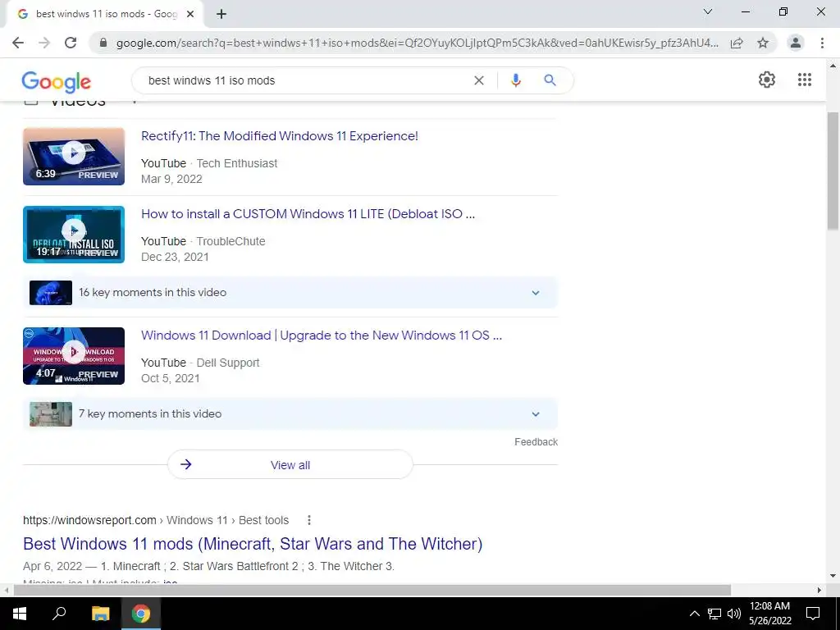Play the Dell Support Windows 11 Download thumbnail

click(74, 356)
